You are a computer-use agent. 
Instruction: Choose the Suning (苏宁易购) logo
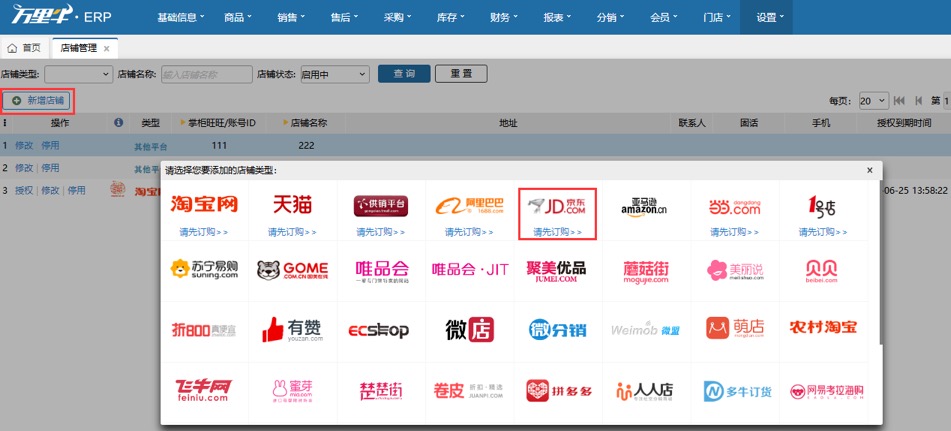pos(204,269)
